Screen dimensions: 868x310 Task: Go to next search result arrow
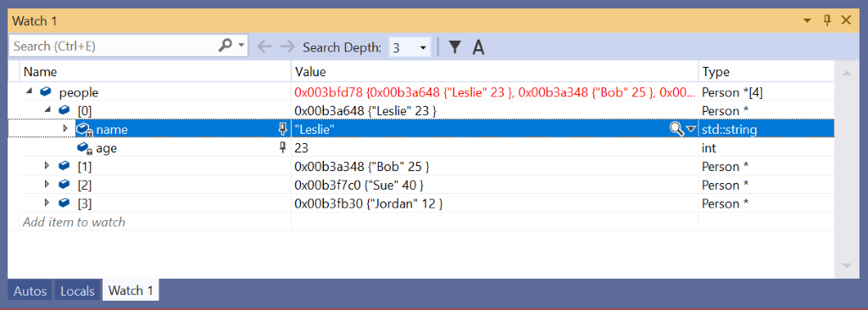click(288, 47)
